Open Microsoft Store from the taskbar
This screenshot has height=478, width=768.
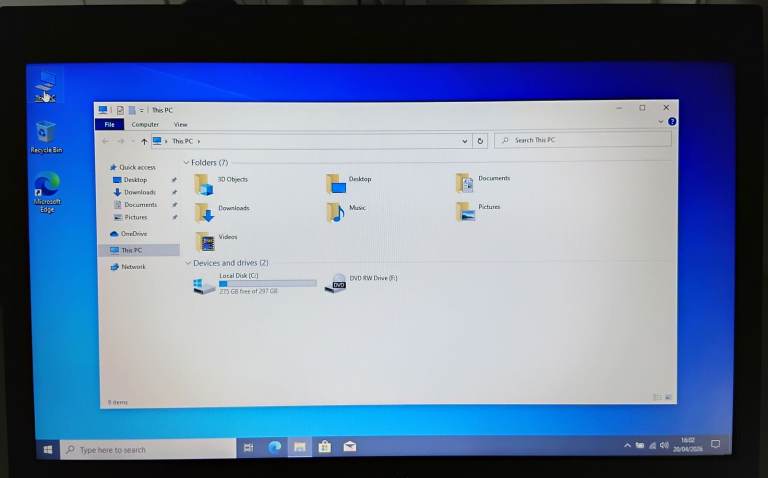[325, 447]
